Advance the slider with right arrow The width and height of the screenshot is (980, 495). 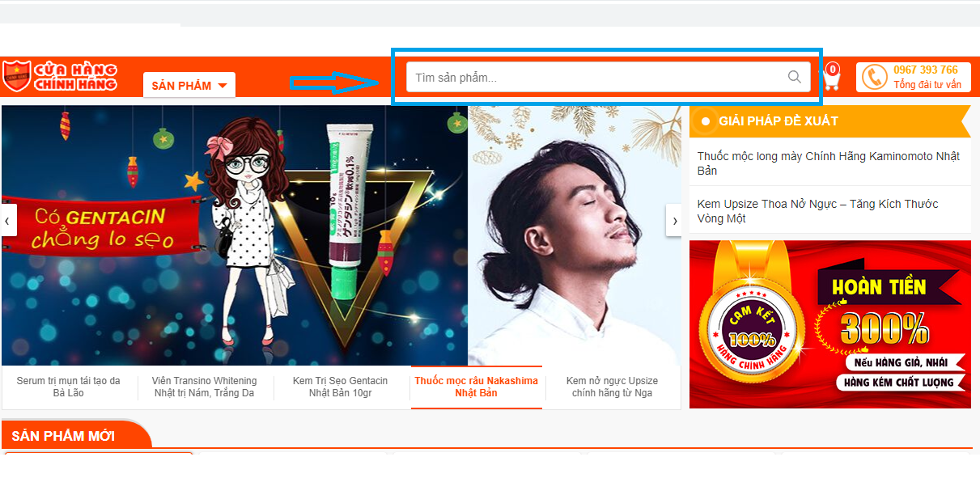coord(674,220)
